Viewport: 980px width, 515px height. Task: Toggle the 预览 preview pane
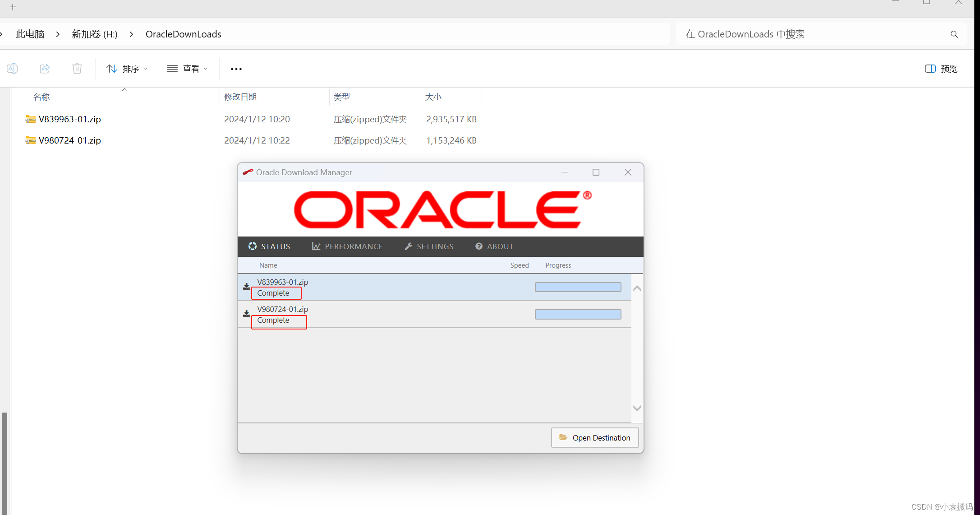941,69
